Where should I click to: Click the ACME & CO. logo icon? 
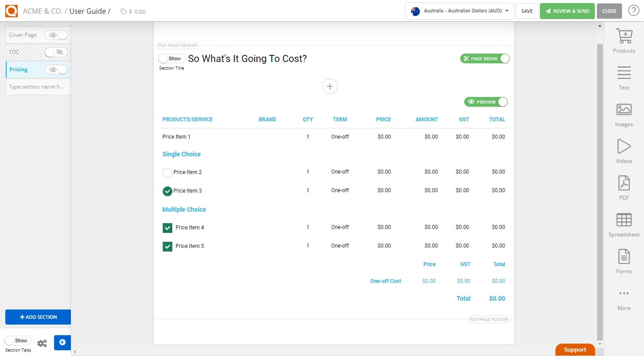(11, 11)
